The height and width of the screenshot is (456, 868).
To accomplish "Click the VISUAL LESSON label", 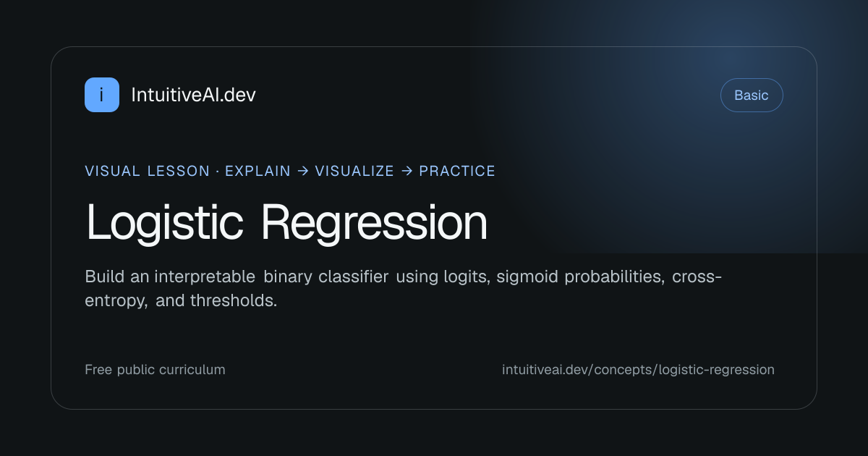I will tap(147, 172).
